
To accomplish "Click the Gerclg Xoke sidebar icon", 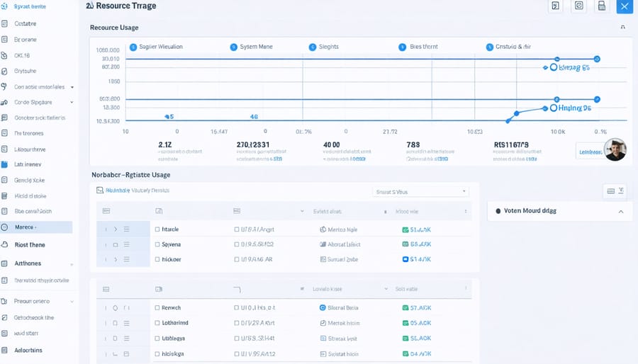I will [x=4, y=180].
